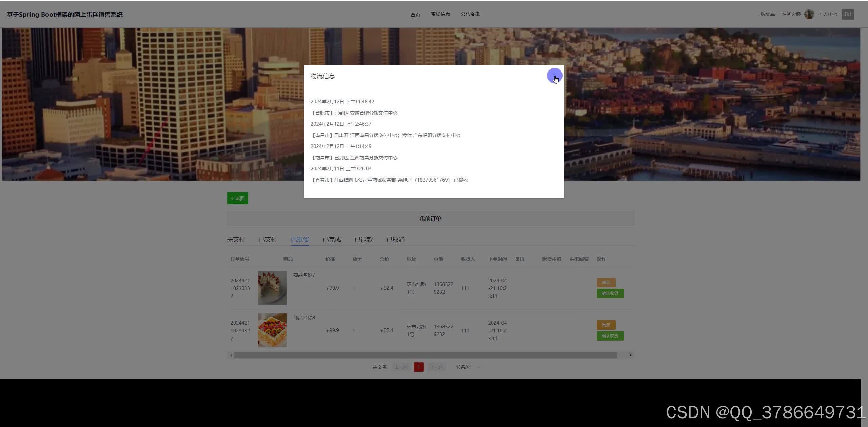
Task: Open the 购物车 link
Action: pos(768,14)
